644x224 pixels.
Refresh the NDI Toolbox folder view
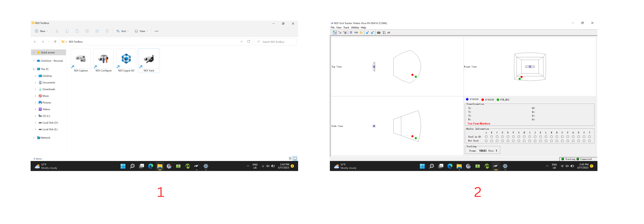[249, 42]
